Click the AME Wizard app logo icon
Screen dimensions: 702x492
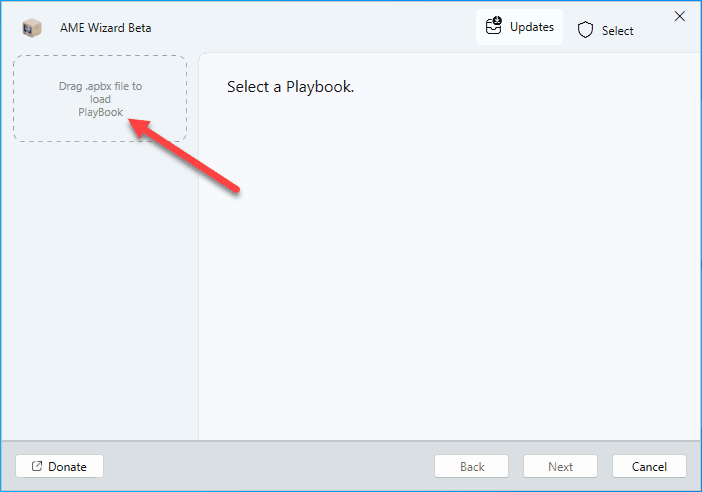tap(33, 27)
